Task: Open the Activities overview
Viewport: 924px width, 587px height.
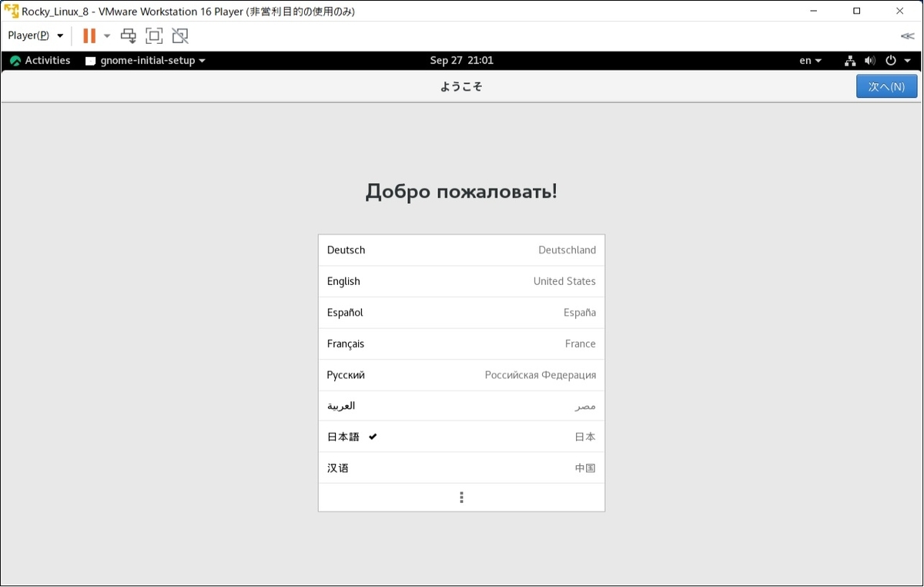Action: (x=48, y=60)
